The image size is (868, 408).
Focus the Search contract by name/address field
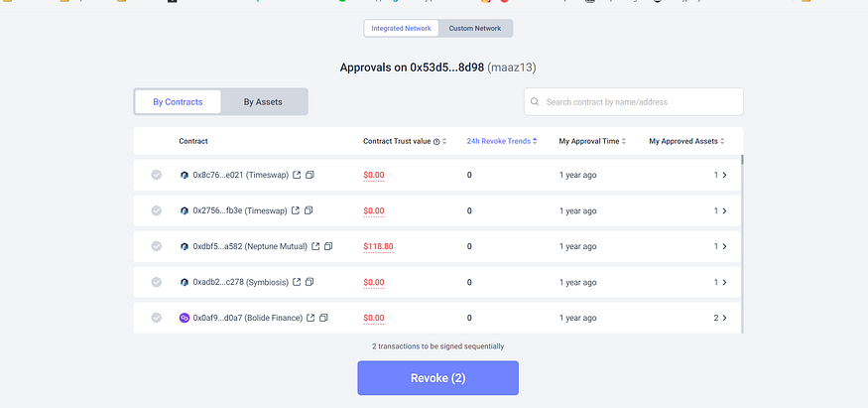tap(634, 102)
